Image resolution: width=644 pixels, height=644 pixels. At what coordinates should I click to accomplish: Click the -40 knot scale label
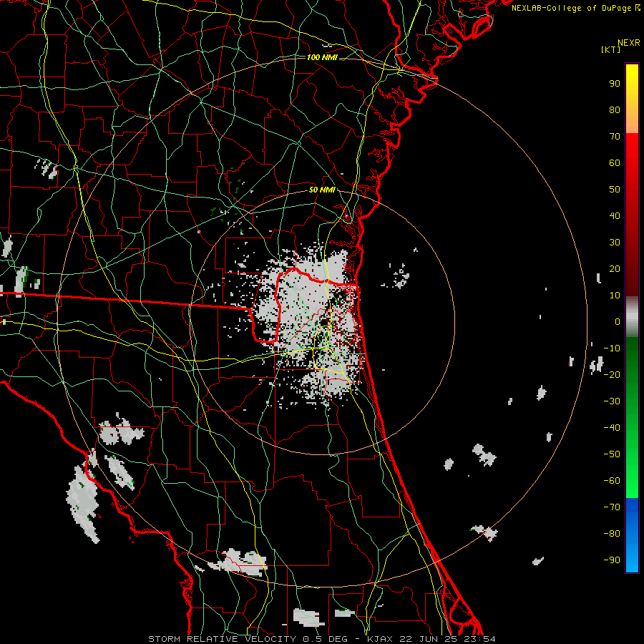point(612,428)
